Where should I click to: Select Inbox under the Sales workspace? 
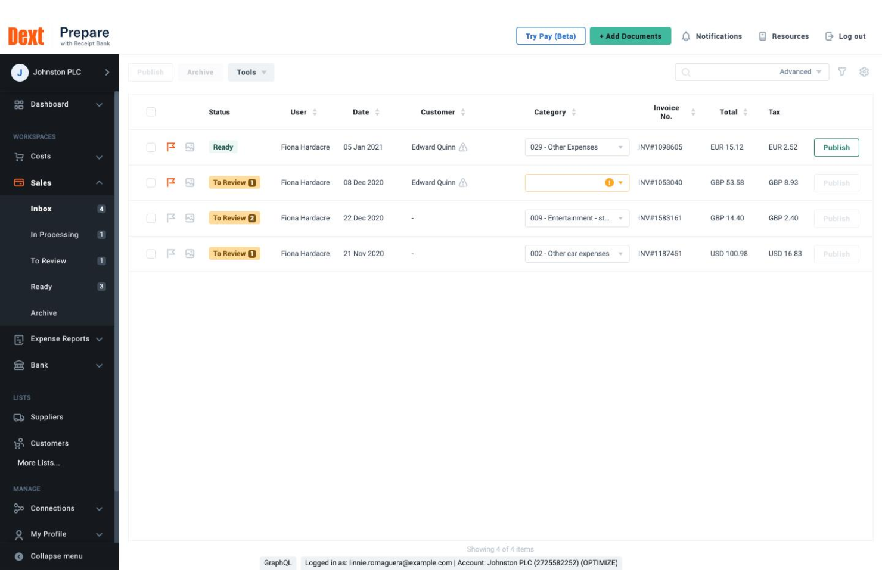click(42, 209)
